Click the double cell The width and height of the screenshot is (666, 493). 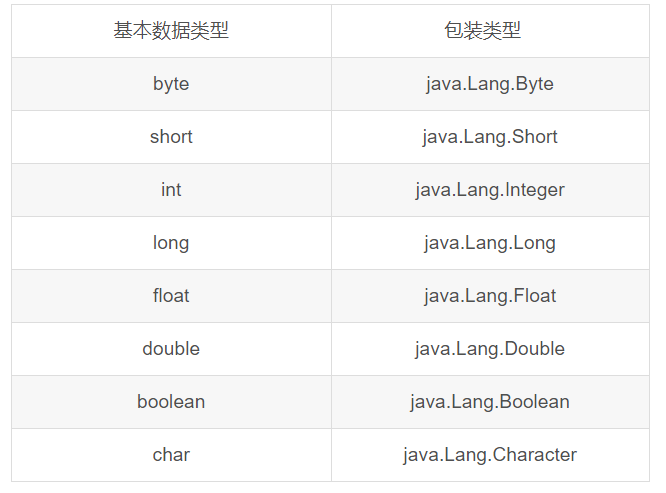171,349
